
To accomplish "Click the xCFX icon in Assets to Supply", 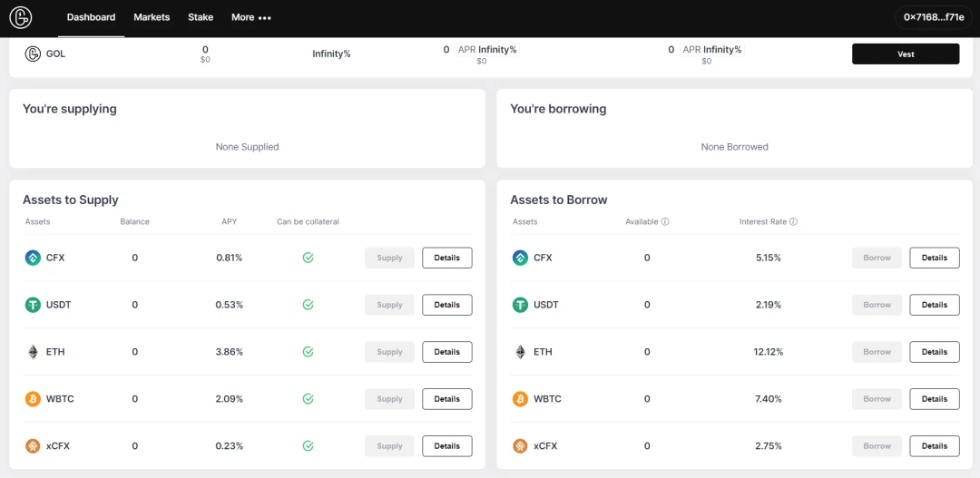I will [x=33, y=446].
